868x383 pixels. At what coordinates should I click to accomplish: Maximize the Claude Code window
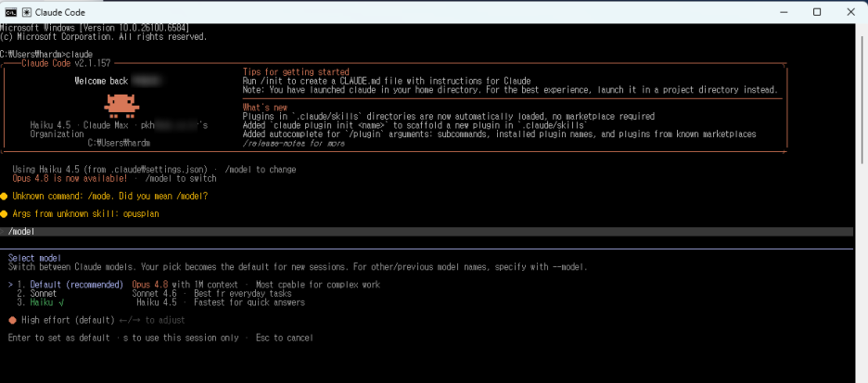[816, 12]
